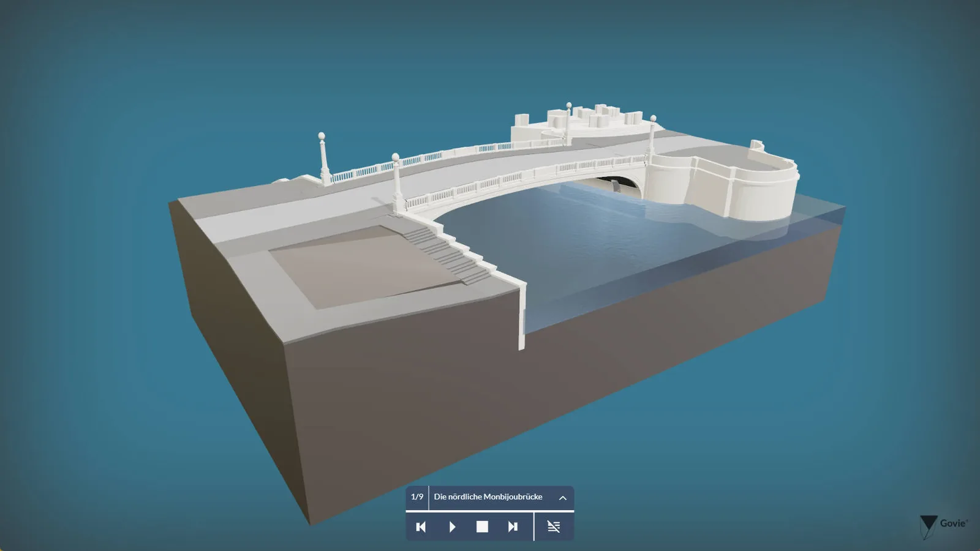Skip to the previous step
Viewport: 980px width, 551px height.
coord(421,527)
